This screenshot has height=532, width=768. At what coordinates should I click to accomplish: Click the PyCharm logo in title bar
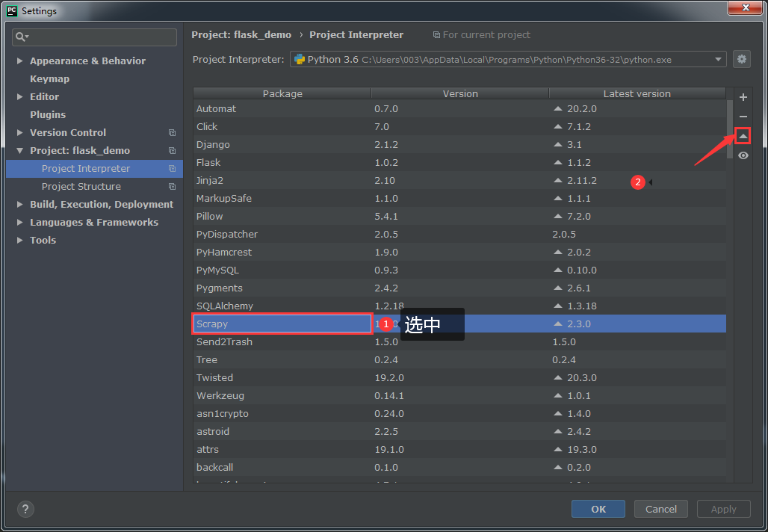(12, 10)
